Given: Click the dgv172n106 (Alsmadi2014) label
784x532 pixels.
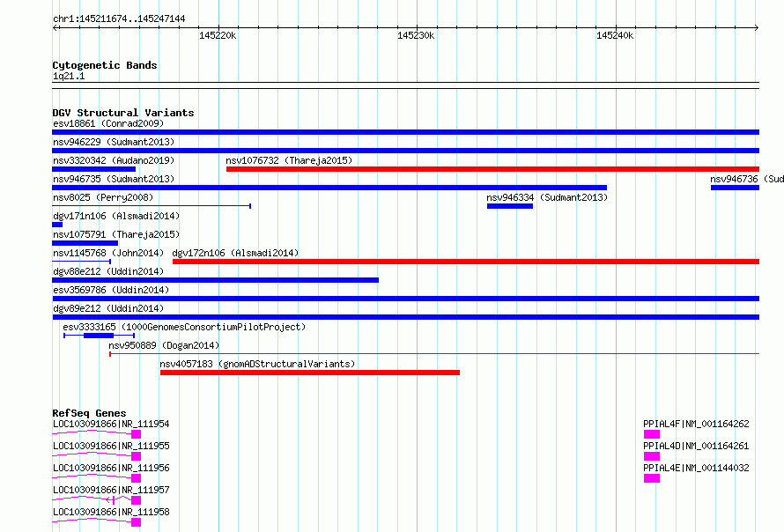Looking at the screenshot, I should 235,253.
